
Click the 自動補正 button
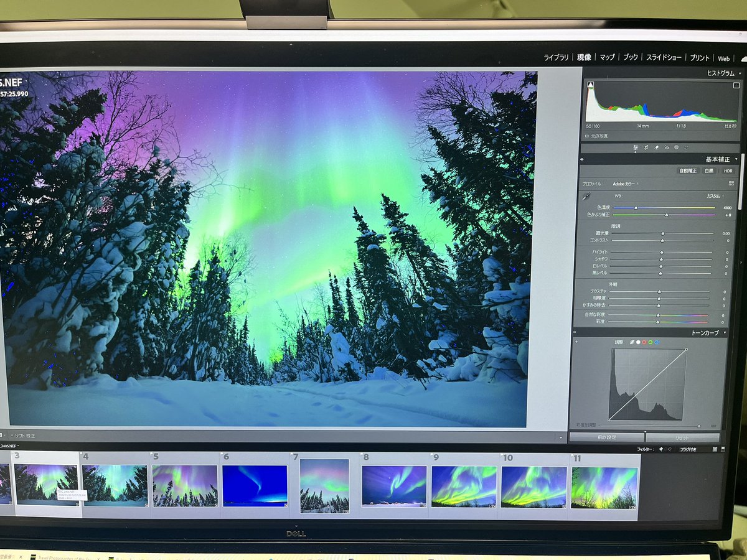pos(688,171)
